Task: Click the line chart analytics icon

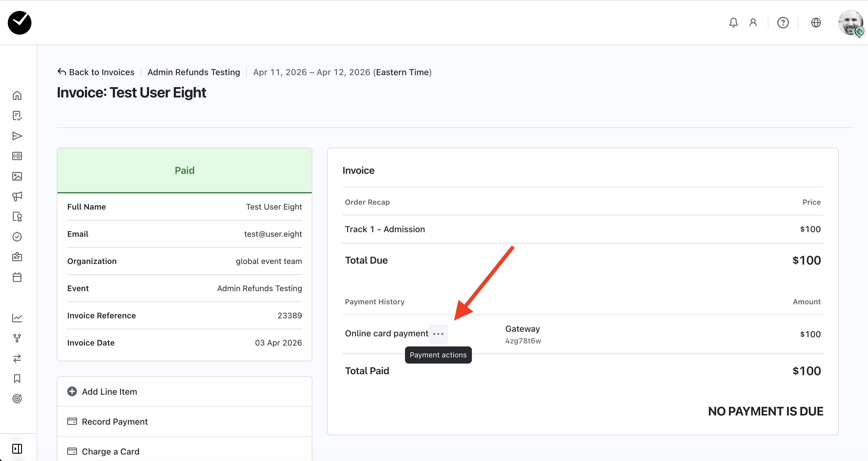Action: point(17,318)
